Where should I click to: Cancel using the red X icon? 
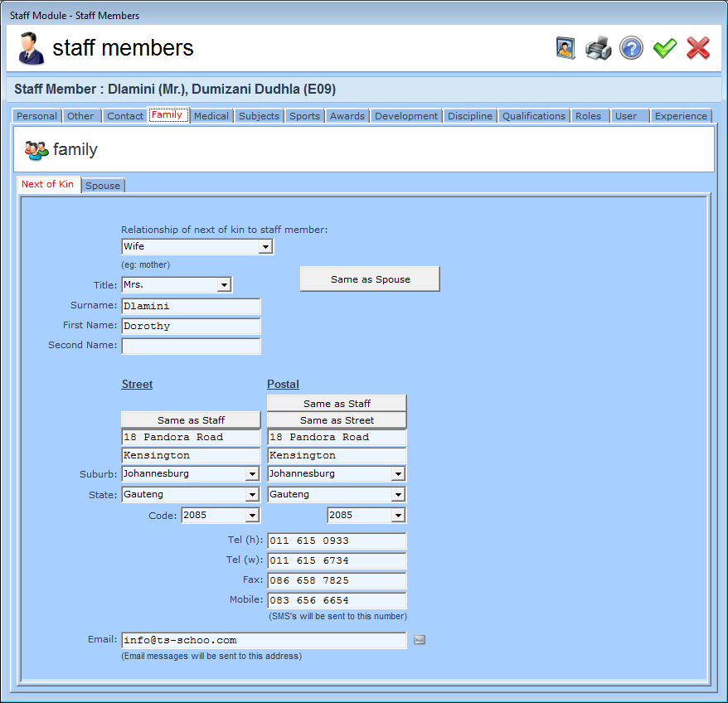(x=698, y=48)
